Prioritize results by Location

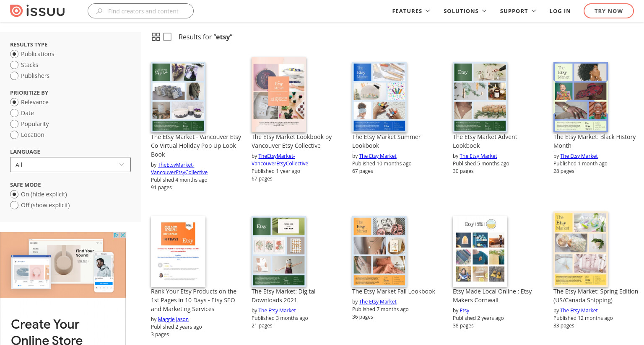pyautogui.click(x=14, y=135)
